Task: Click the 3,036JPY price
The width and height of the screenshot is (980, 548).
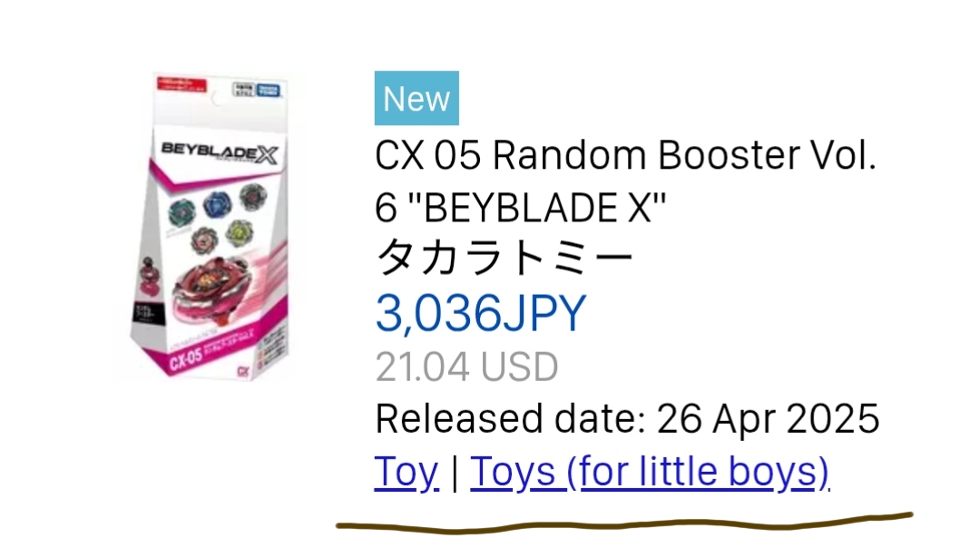Action: click(480, 312)
